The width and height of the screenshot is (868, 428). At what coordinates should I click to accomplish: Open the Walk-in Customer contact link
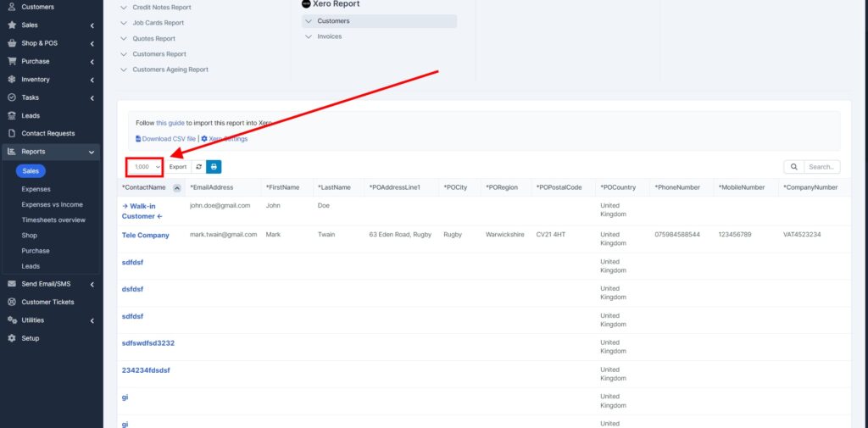(142, 211)
